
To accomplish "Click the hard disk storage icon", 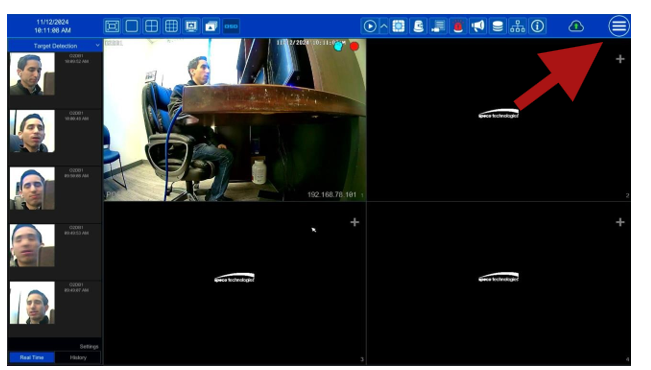I will click(497, 26).
